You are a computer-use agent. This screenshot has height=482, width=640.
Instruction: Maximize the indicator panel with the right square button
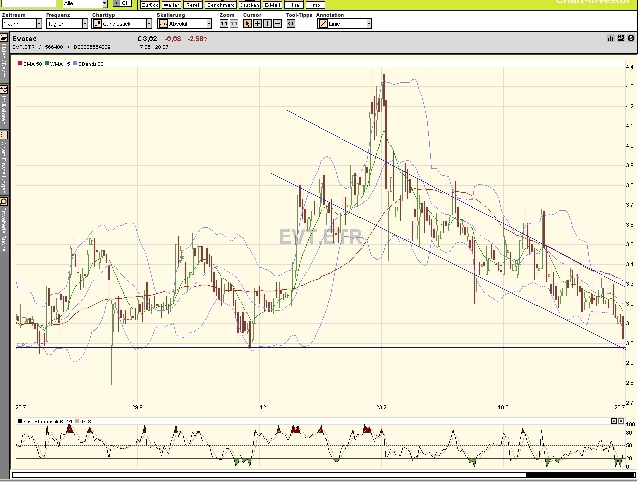[x=621, y=421]
